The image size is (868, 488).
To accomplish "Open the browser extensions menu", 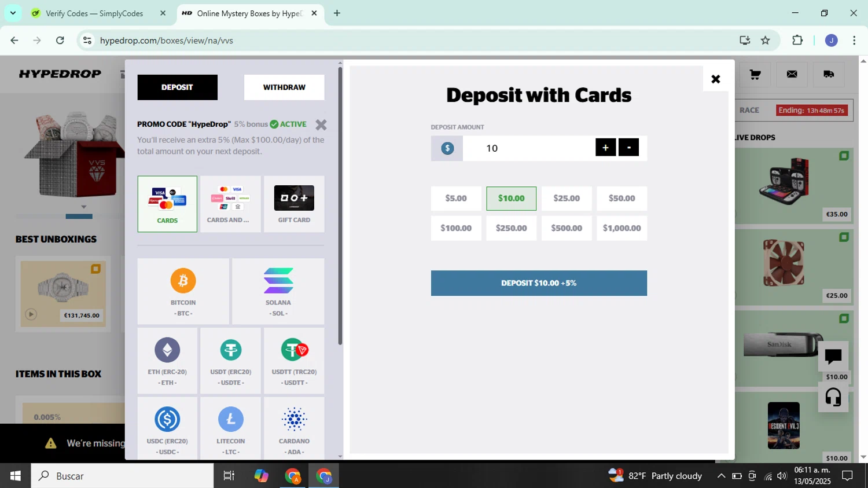I will (797, 41).
